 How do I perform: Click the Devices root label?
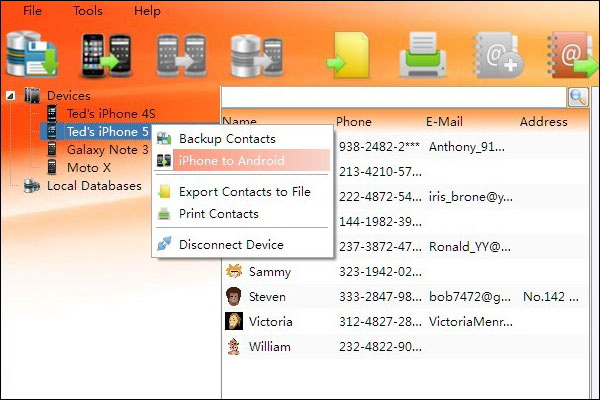click(69, 95)
